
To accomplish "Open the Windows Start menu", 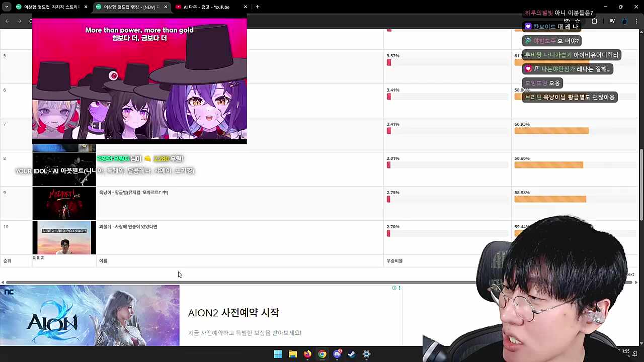I will pos(277,354).
